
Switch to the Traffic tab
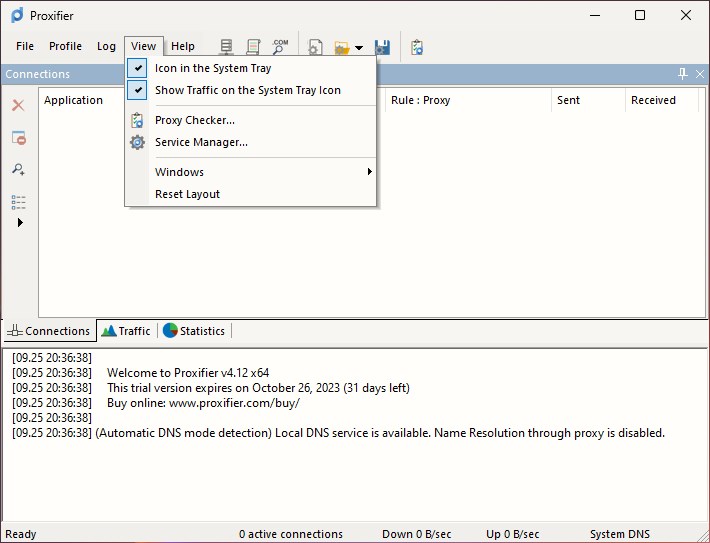(x=125, y=331)
